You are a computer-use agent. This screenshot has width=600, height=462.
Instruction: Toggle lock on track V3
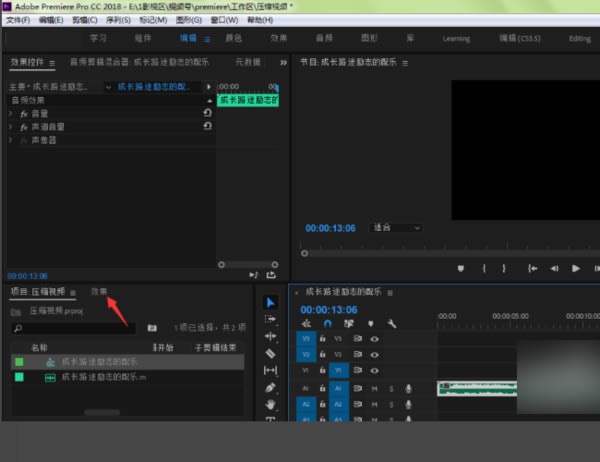coord(321,339)
